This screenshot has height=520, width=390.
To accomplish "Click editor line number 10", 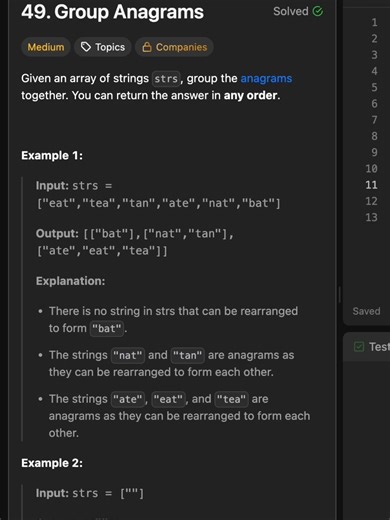I will click(x=371, y=168).
